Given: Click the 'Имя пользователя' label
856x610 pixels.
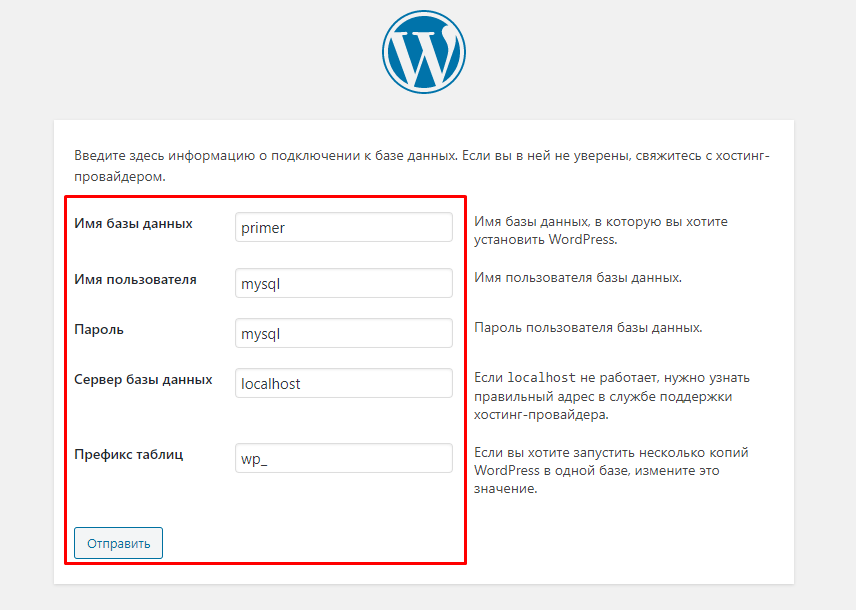Looking at the screenshot, I should 135,279.
